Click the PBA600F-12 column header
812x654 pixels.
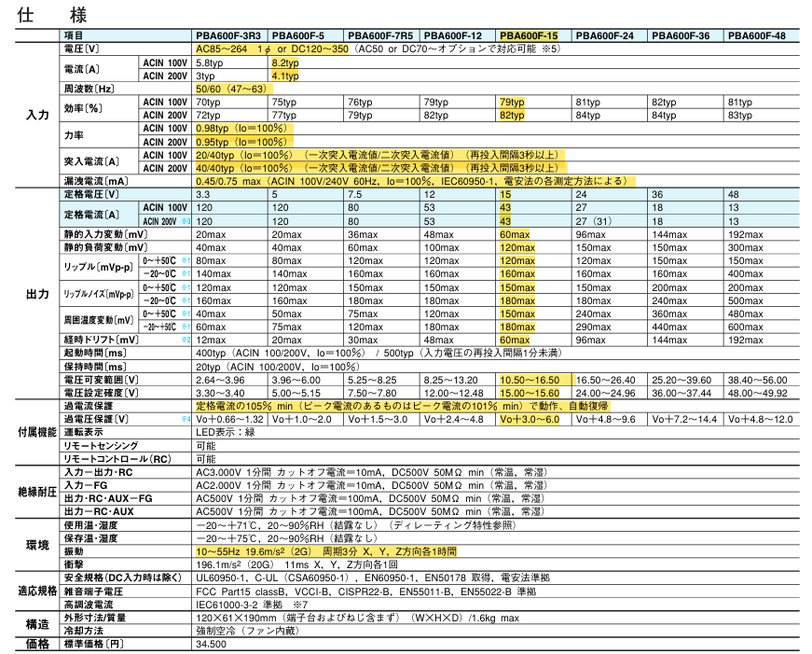(452, 35)
